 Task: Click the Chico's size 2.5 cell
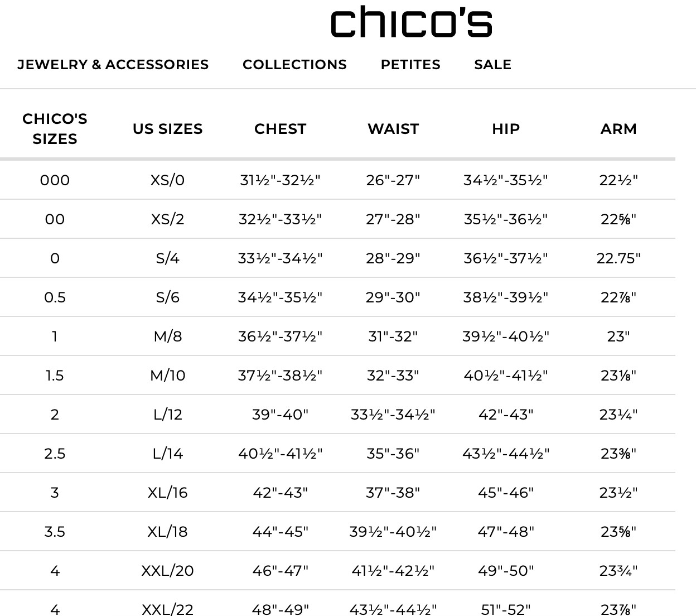55,454
